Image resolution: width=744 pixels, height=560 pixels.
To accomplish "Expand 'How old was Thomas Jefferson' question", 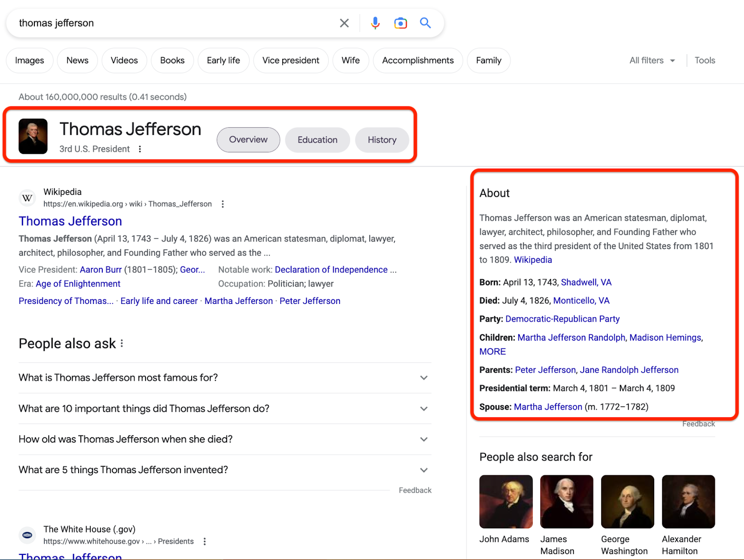I will tap(225, 439).
